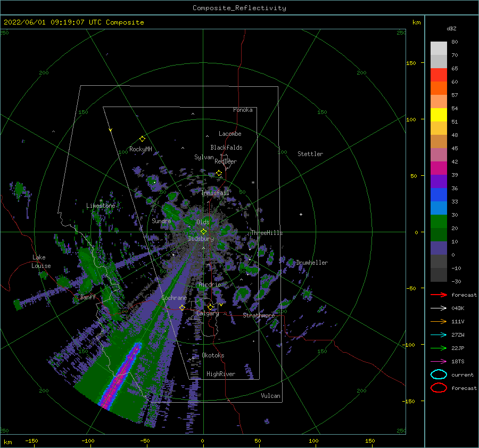Click the Didsbury town label
The image size is (479, 448).
(x=201, y=239)
